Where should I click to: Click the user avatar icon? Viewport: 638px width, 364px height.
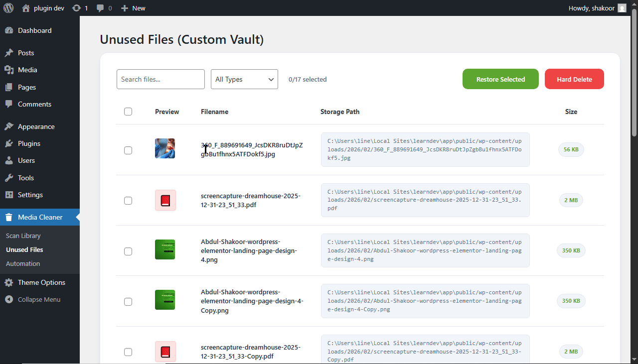coord(622,8)
